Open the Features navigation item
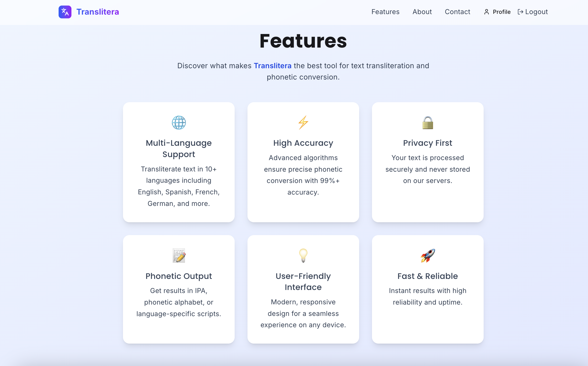The image size is (588, 366). tap(385, 12)
